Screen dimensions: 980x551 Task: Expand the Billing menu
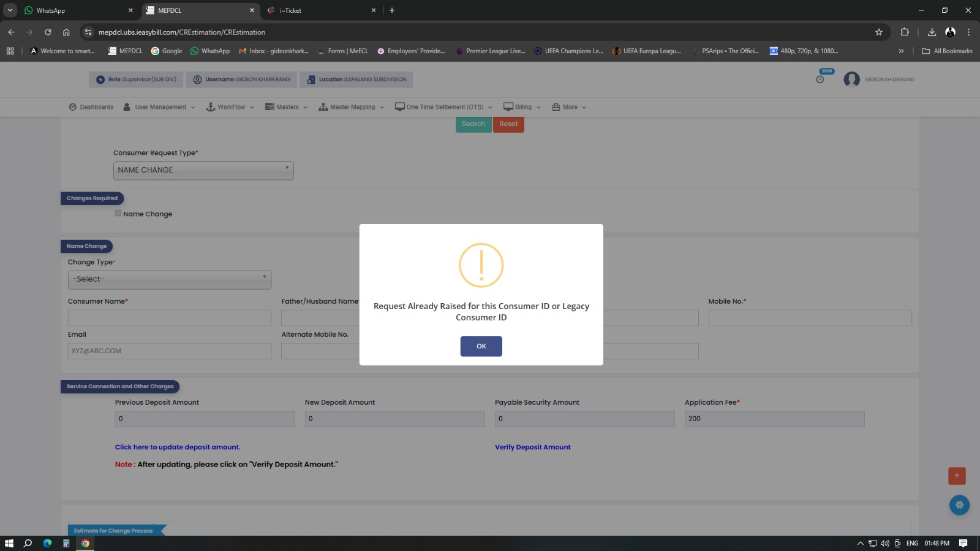(x=522, y=107)
